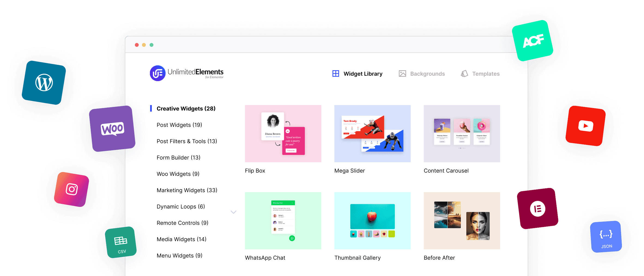
Task: Click the Instagram icon tile
Action: point(72,189)
